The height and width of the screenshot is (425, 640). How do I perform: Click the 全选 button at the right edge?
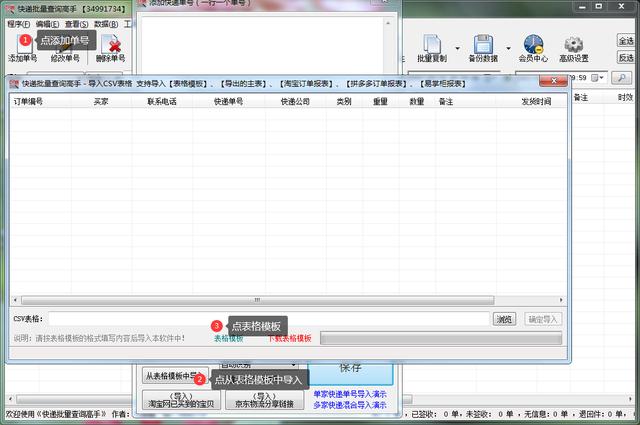(626, 41)
